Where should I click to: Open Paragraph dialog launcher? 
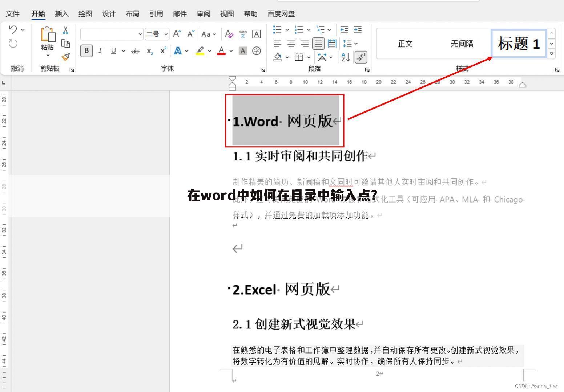point(367,70)
